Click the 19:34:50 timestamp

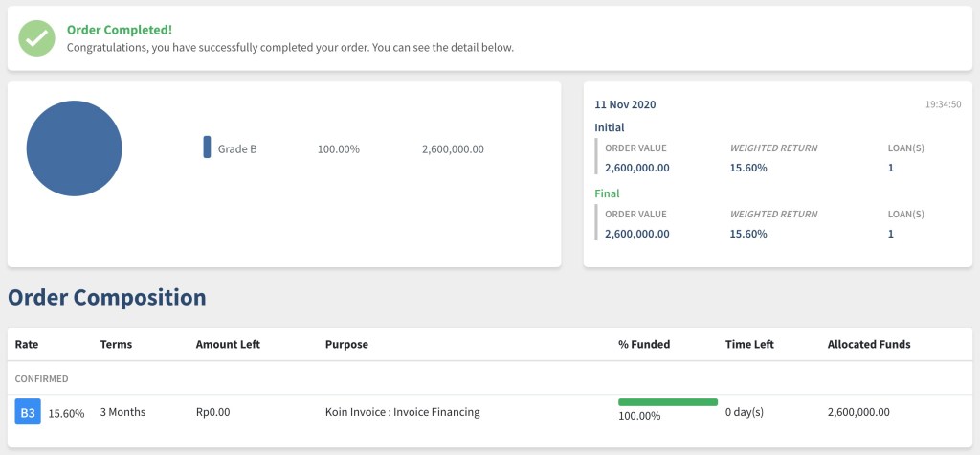943,104
